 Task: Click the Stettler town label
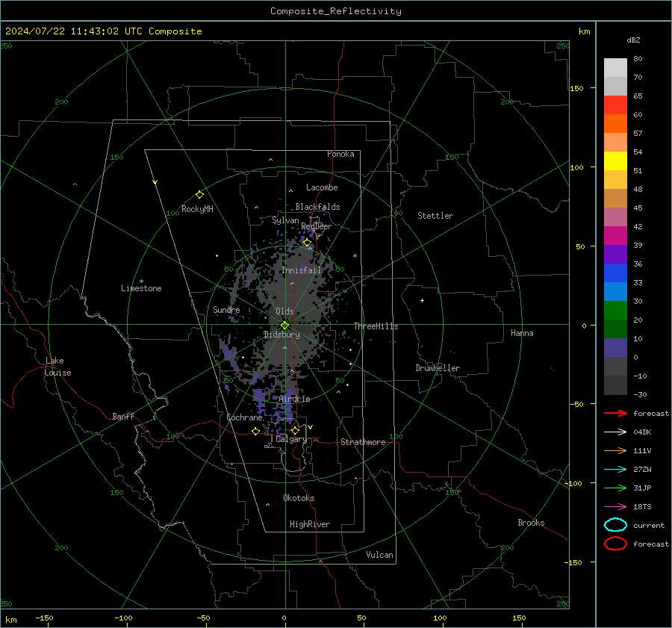click(435, 216)
